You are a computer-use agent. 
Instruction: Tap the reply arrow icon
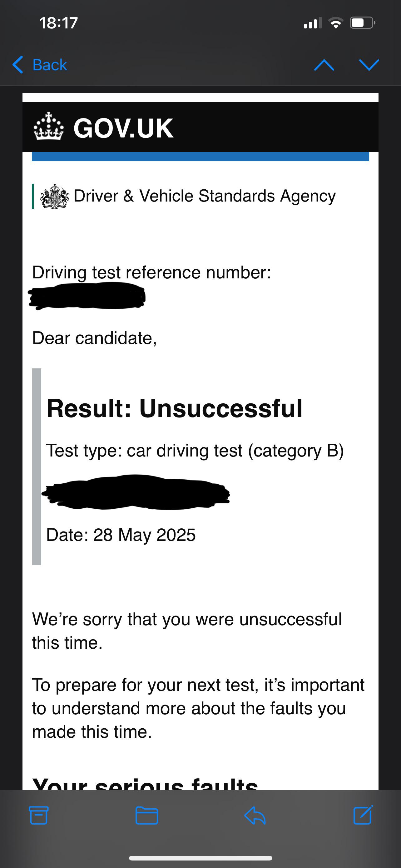click(255, 816)
